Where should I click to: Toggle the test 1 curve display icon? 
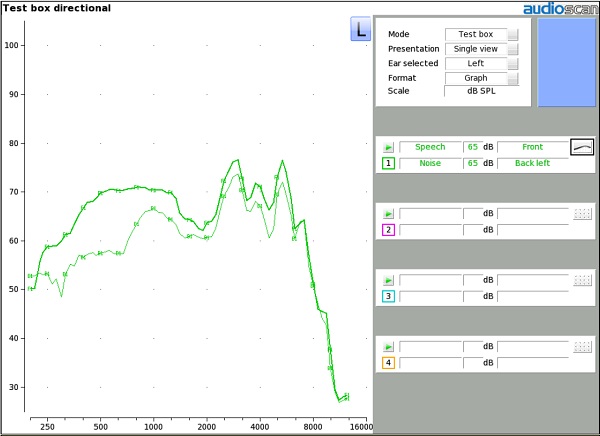(582, 147)
